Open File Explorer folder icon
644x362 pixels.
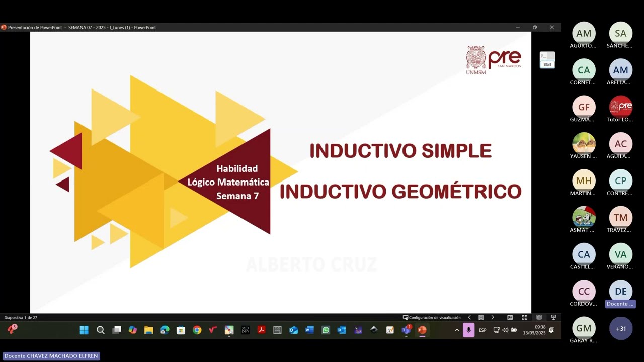tap(149, 330)
